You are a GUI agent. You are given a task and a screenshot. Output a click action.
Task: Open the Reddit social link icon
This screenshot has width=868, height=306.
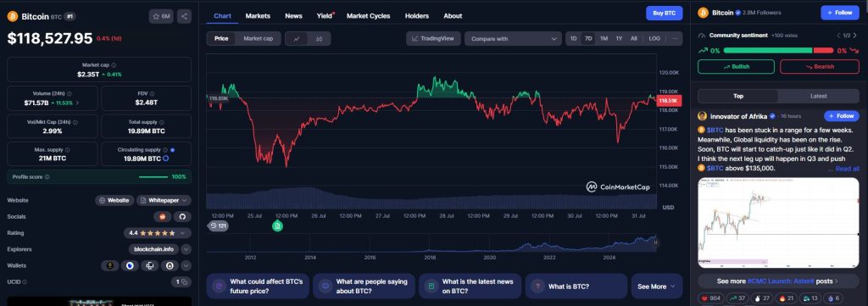pyautogui.click(x=162, y=217)
